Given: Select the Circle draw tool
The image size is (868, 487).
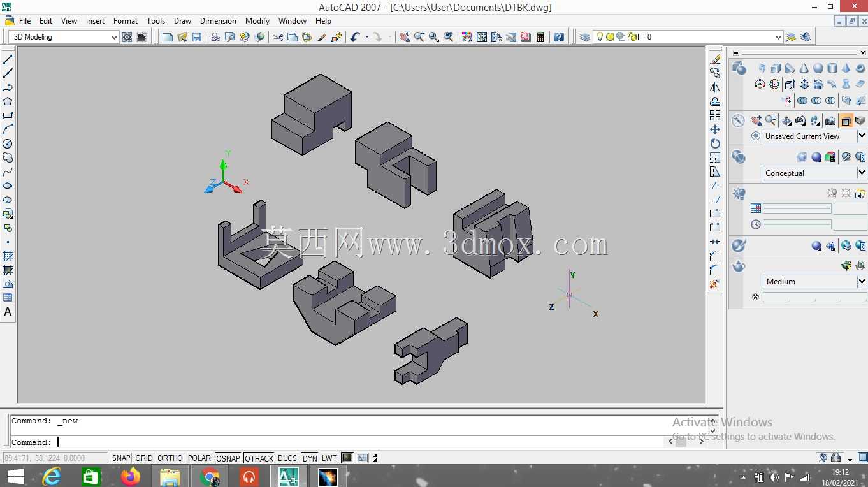Looking at the screenshot, I should point(8,143).
